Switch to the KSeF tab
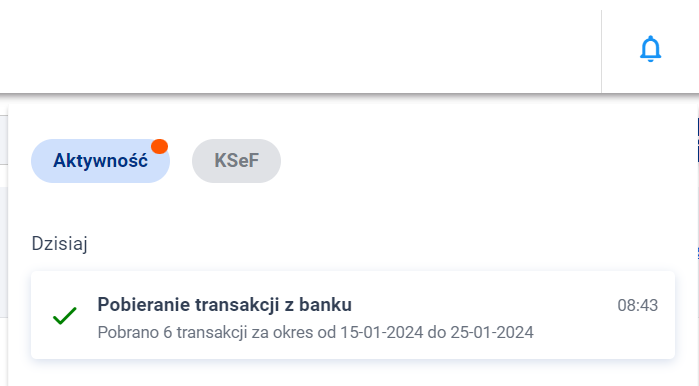 click(x=236, y=160)
